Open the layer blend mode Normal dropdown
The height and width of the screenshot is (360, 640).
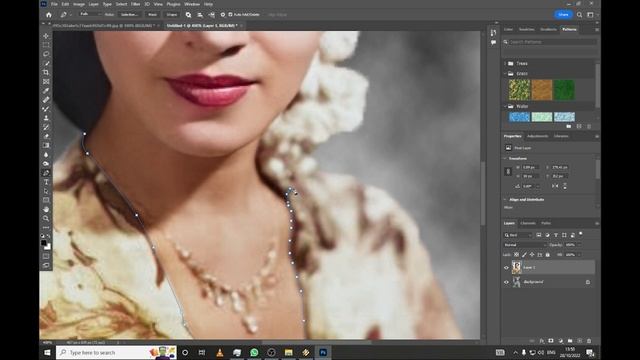(x=524, y=245)
